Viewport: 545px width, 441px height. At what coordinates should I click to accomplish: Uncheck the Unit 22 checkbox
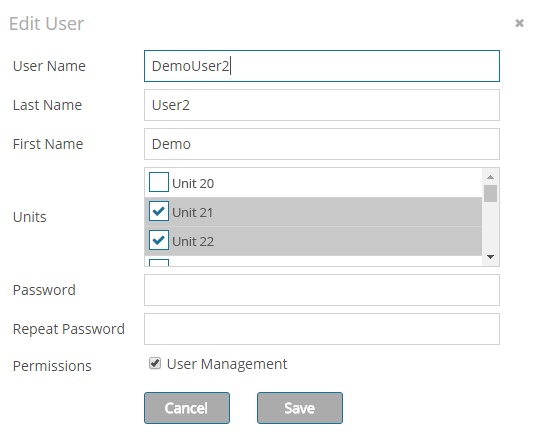click(159, 240)
